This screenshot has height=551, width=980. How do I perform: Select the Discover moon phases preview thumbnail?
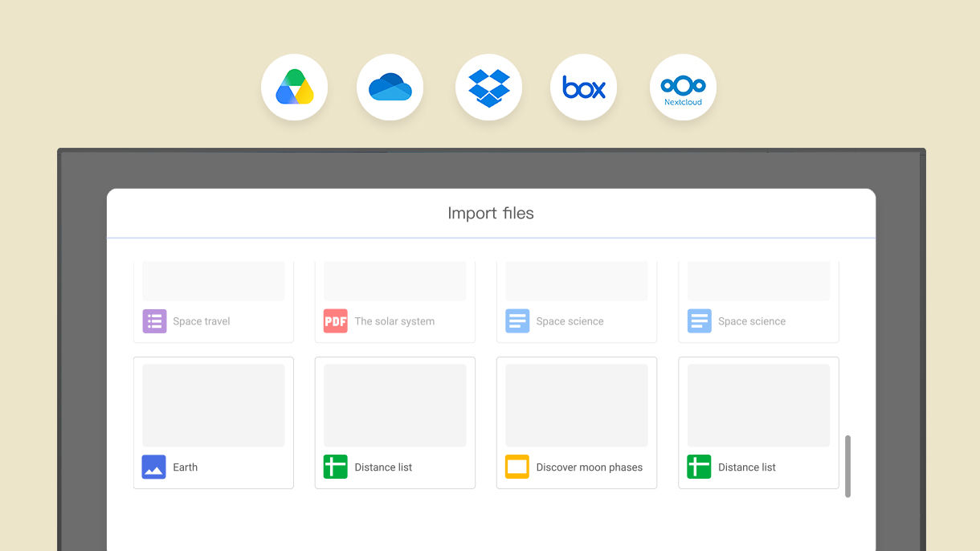(577, 406)
